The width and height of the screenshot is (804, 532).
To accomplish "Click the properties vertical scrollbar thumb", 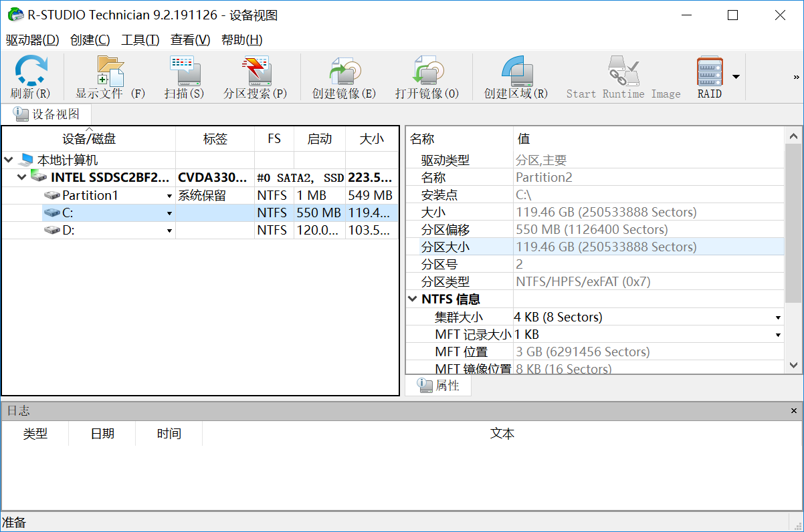I will click(793, 223).
